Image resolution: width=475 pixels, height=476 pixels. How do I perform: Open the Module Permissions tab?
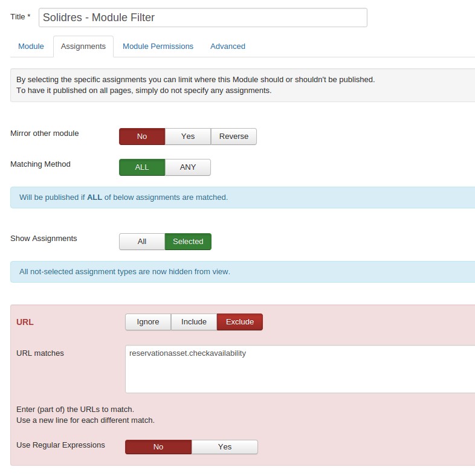click(x=158, y=47)
